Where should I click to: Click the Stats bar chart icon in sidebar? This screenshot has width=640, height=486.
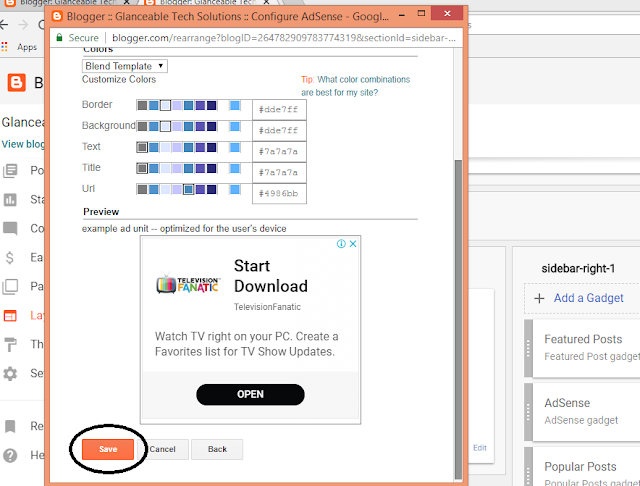coord(10,200)
